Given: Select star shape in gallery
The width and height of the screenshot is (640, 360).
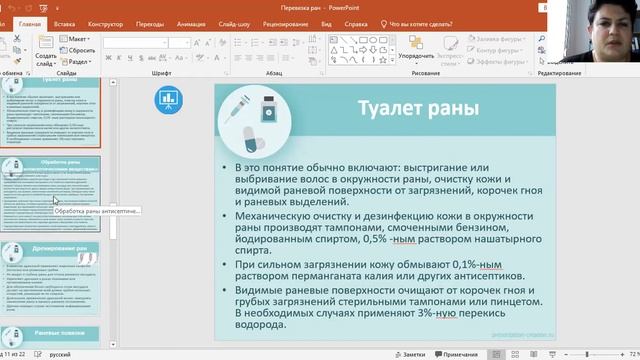Looking at the screenshot, I should tap(383, 60).
